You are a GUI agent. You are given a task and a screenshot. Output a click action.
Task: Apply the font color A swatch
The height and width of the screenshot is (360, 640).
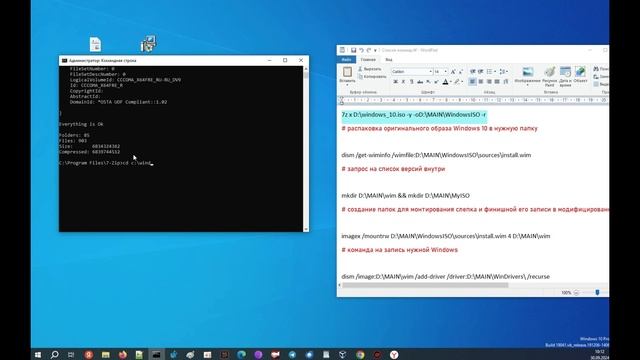click(x=445, y=82)
